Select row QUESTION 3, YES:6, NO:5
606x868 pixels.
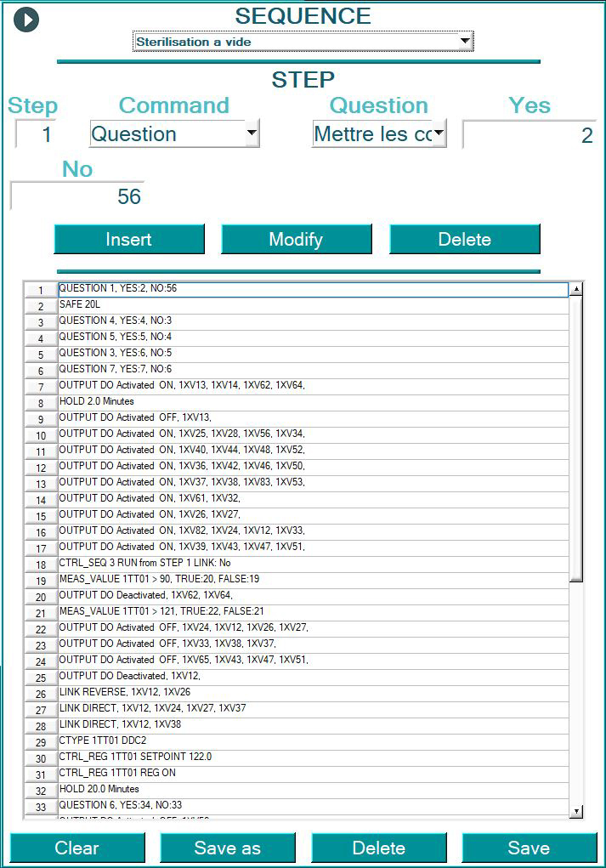[x=314, y=355]
